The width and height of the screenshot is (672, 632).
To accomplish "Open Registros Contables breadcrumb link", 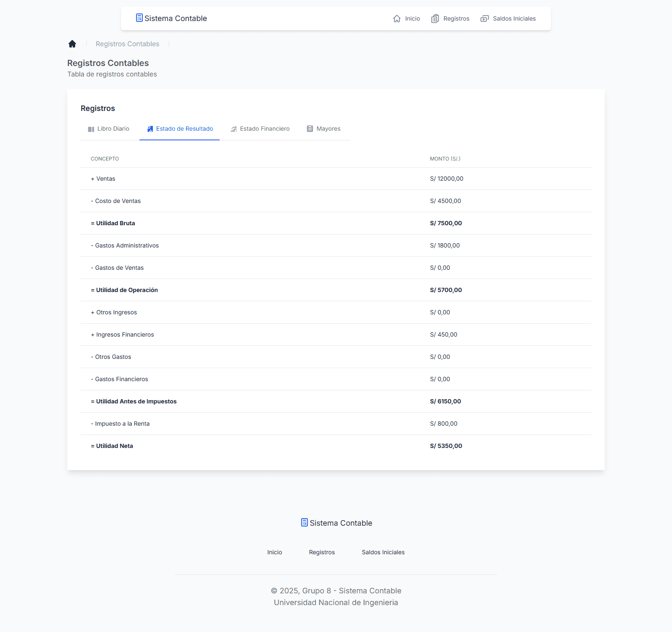I will 128,44.
